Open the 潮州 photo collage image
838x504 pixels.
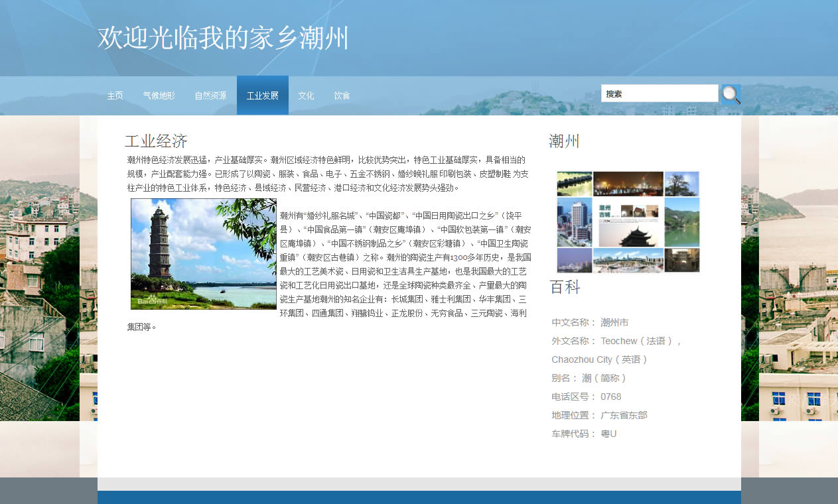(628, 221)
